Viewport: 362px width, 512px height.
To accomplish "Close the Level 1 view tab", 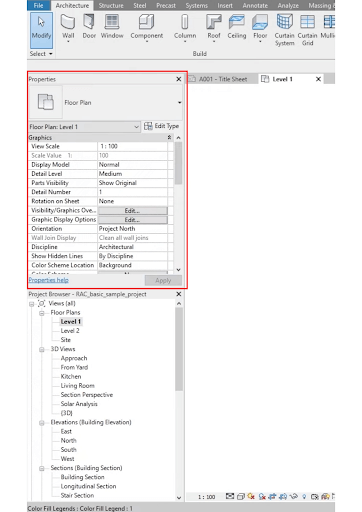I will point(318,79).
